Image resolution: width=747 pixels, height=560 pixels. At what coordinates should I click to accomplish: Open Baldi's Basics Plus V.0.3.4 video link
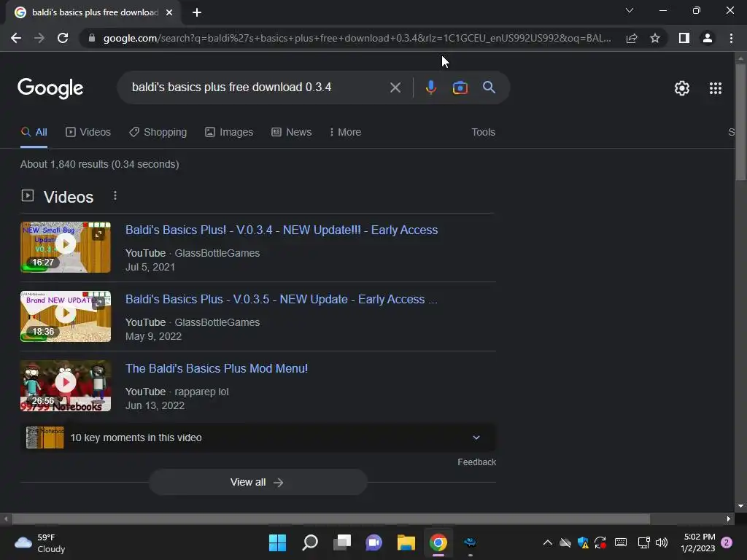(x=282, y=230)
